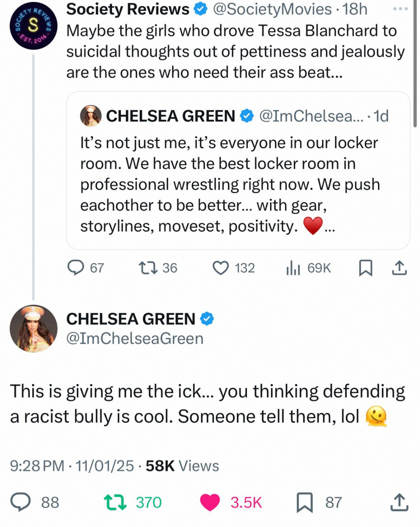This screenshot has height=527, width=420.
Task: Open the @ImChelseaGreen profile handle
Action: point(135,338)
